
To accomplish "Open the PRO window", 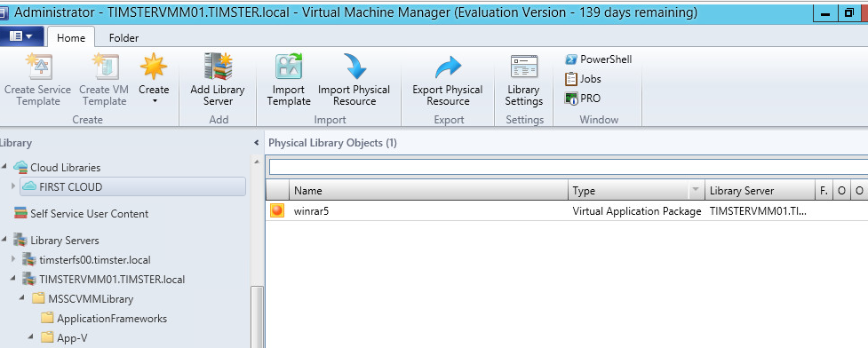I will point(583,99).
